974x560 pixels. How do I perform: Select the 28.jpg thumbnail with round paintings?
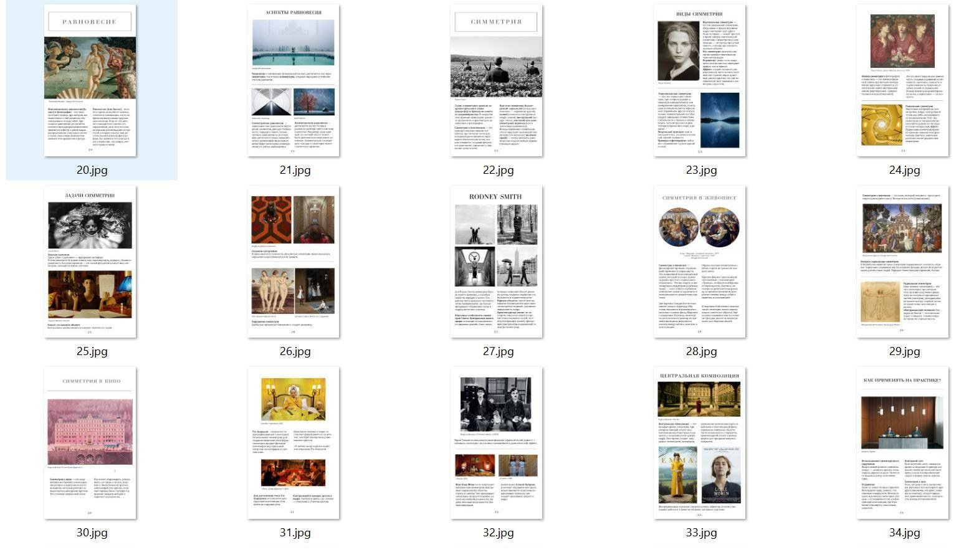coord(700,262)
